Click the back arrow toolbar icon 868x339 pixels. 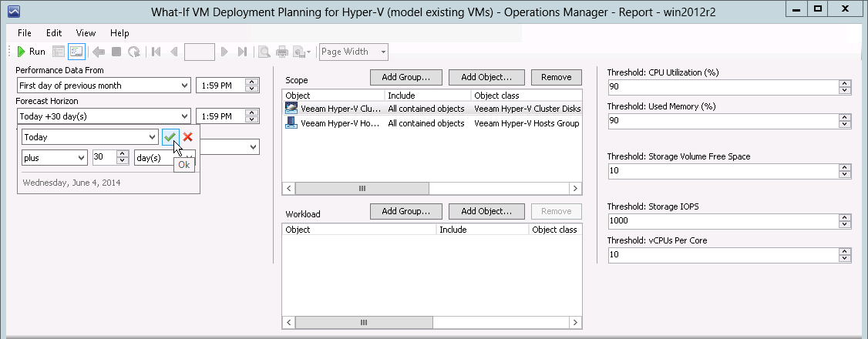[99, 52]
